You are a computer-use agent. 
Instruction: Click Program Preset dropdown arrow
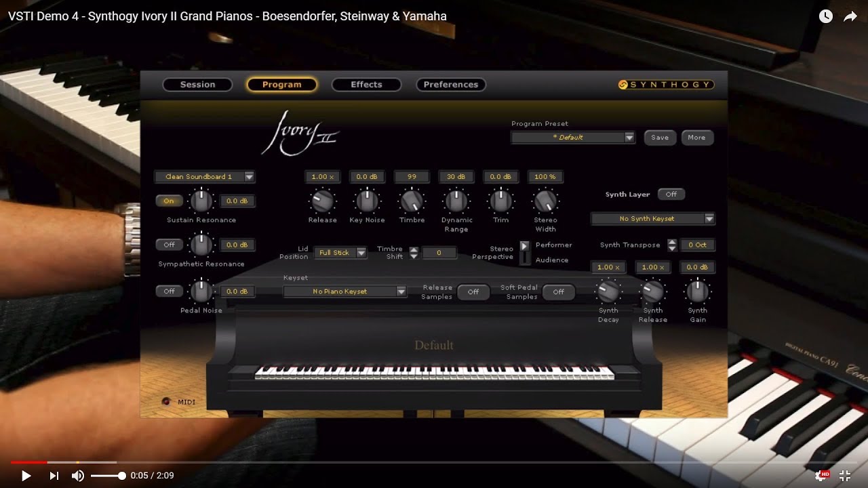[629, 138]
